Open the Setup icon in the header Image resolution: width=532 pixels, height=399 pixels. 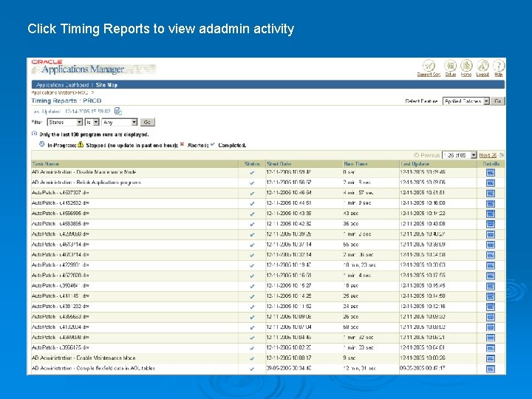450,66
